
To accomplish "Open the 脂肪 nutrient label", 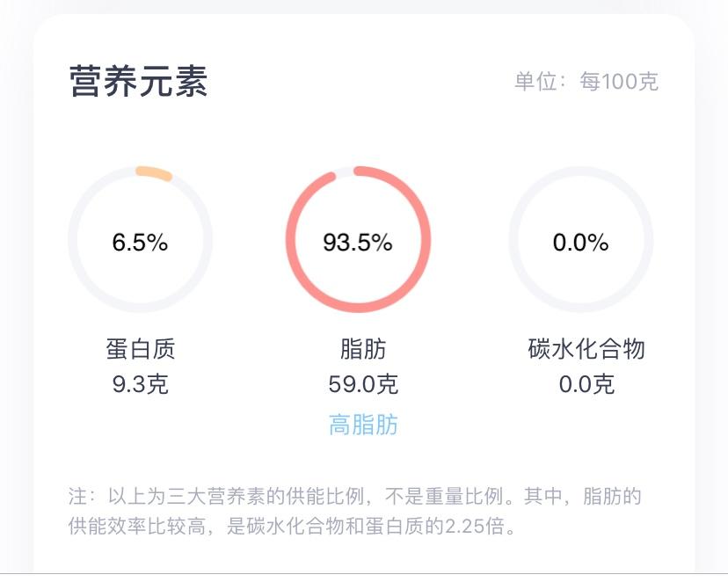I will click(x=363, y=349).
